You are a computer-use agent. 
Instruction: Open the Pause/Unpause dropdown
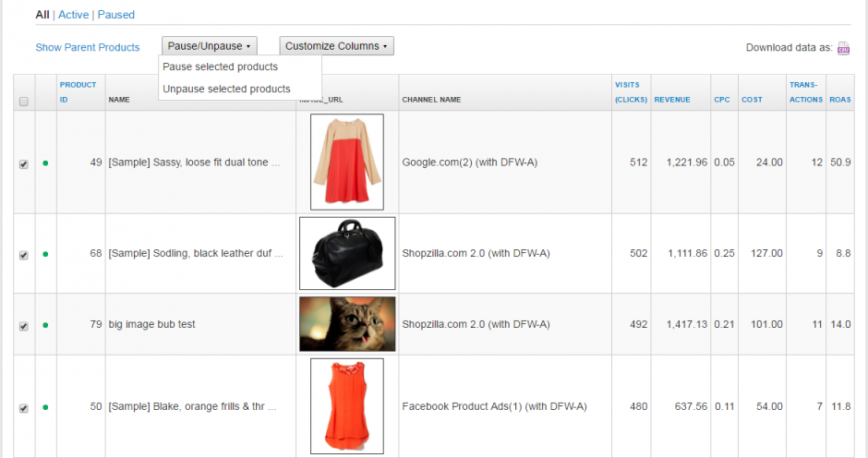(210, 46)
